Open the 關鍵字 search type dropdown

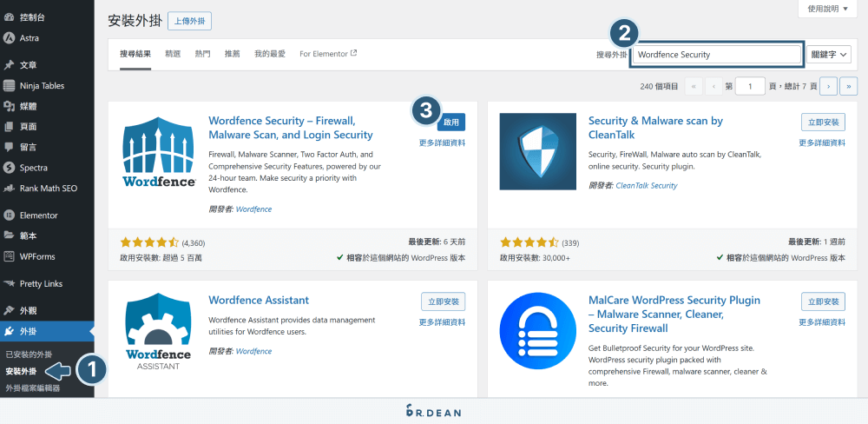[829, 55]
